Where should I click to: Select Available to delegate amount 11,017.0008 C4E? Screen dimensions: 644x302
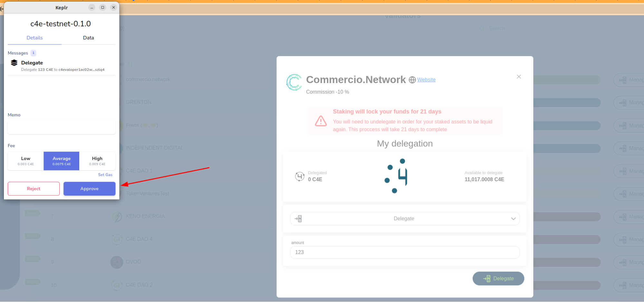tap(484, 180)
